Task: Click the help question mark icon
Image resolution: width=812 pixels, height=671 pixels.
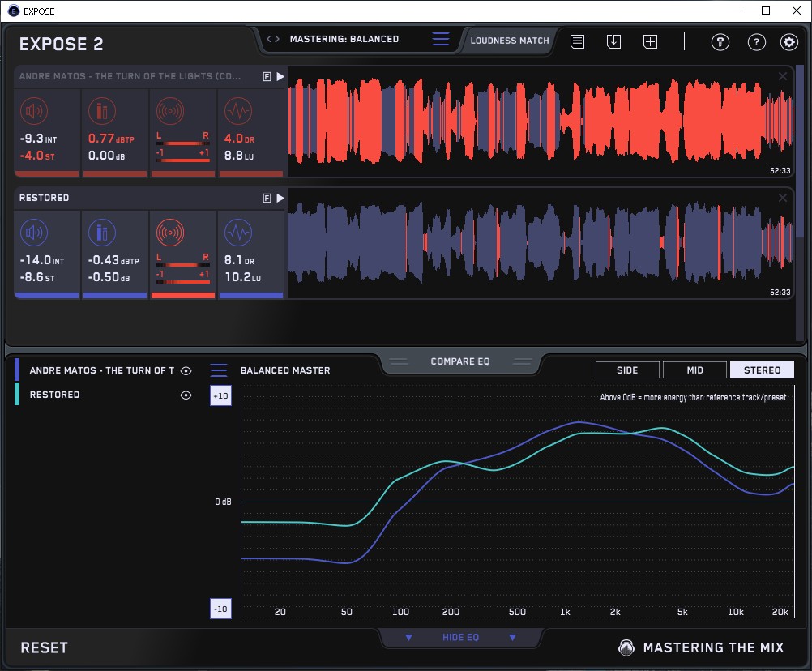Action: 756,42
